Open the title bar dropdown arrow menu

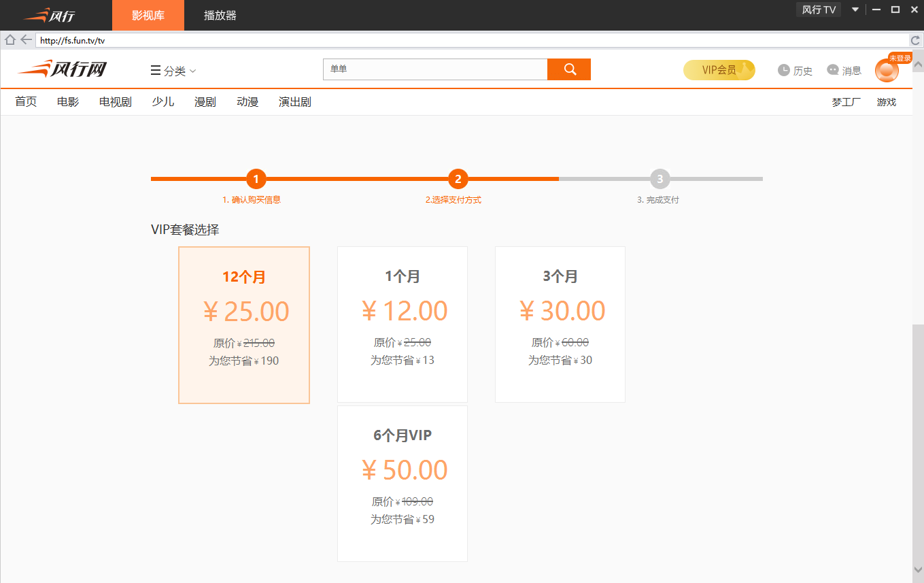(x=855, y=10)
